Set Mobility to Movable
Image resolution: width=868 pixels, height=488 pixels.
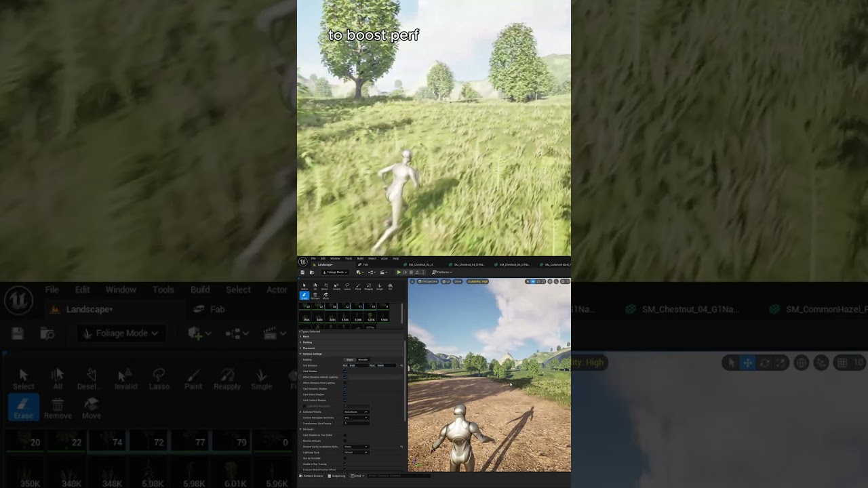(x=363, y=360)
